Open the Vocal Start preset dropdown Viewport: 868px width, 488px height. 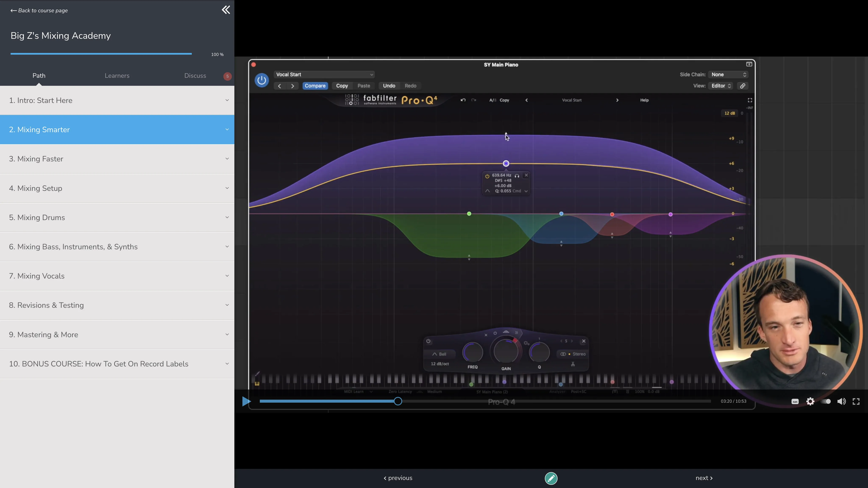(324, 74)
